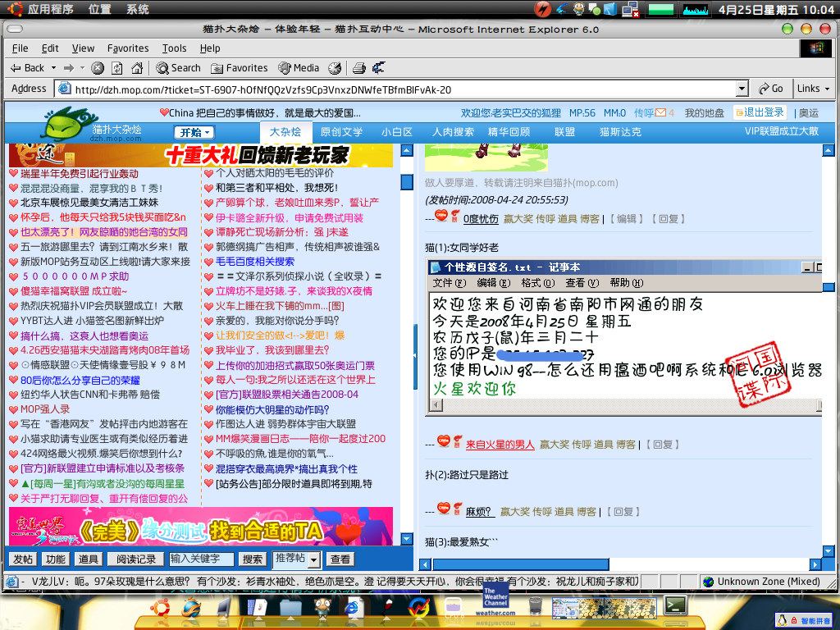
Task: Click the Print icon in IE toolbar
Action: tap(359, 68)
